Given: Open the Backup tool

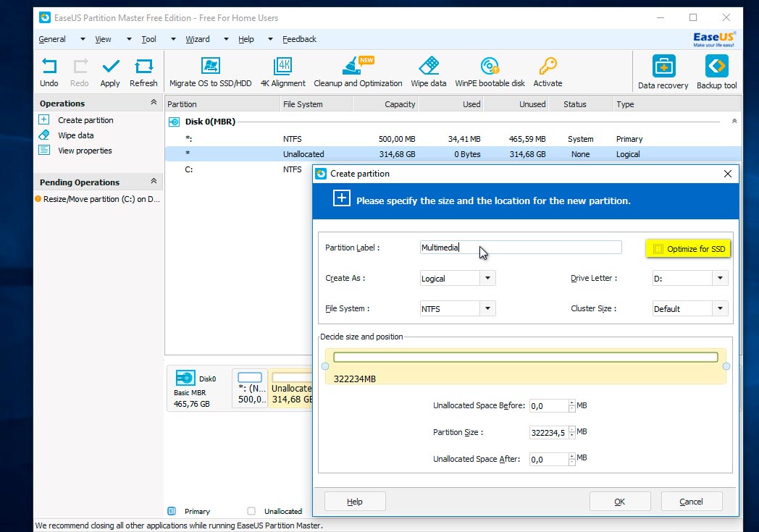Looking at the screenshot, I should [717, 67].
